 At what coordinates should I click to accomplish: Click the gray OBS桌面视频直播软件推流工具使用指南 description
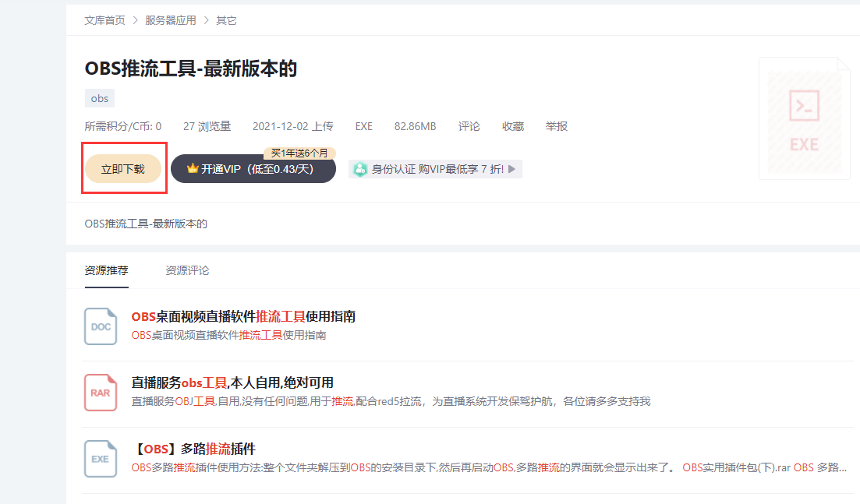click(228, 335)
